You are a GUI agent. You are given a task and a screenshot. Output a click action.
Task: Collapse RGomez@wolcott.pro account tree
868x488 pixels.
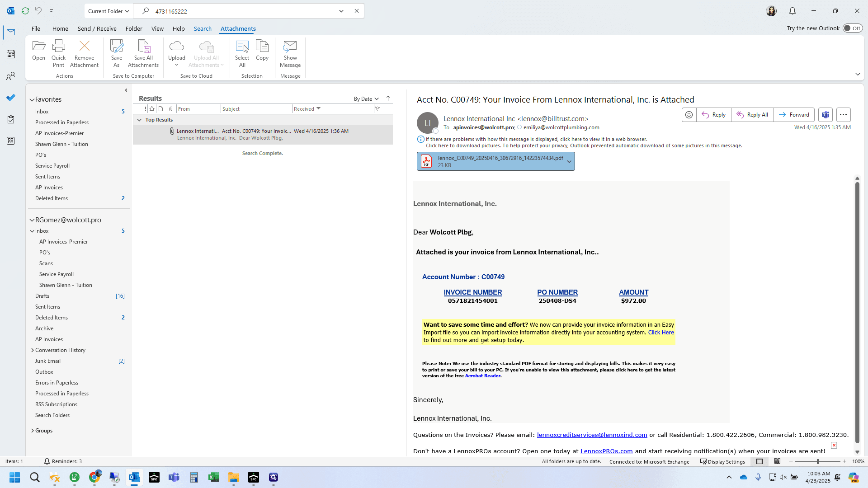click(x=32, y=220)
